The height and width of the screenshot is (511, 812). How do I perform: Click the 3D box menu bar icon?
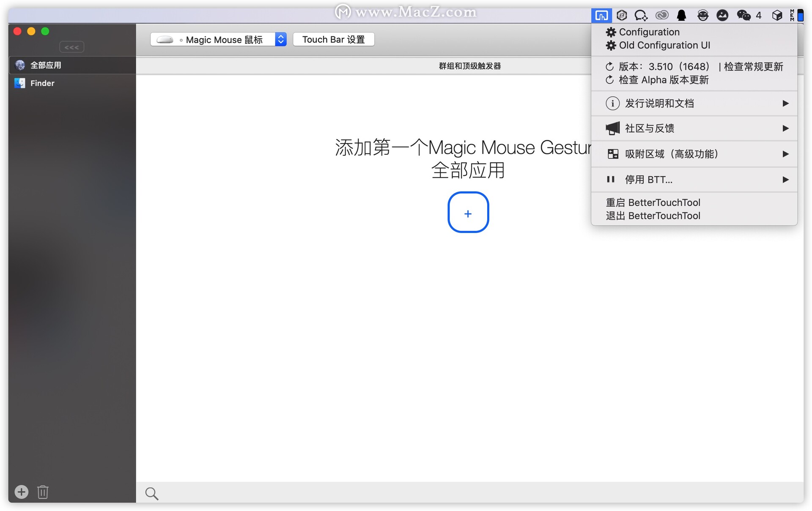(x=777, y=16)
